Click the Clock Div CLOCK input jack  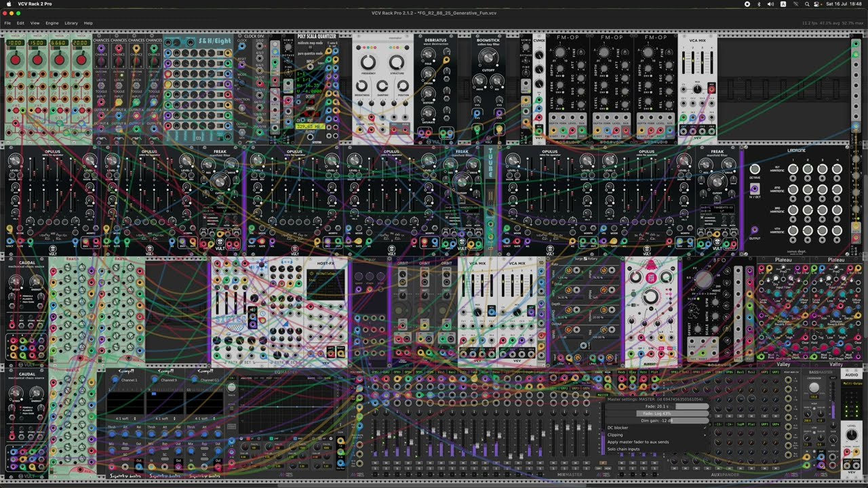click(242, 47)
